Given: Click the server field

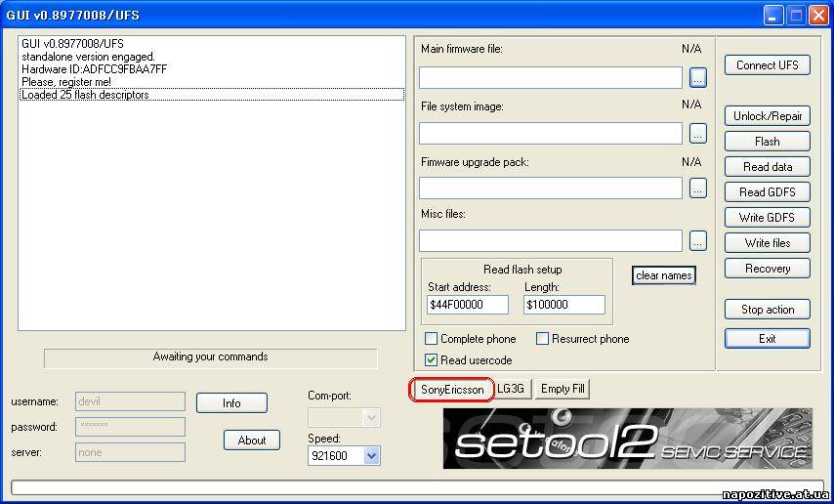Looking at the screenshot, I should point(130,452).
